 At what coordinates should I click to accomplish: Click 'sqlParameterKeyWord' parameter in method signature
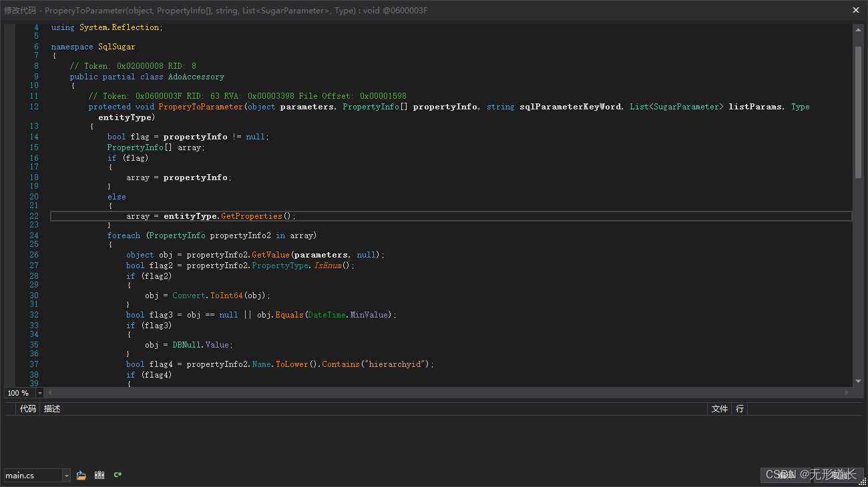[570, 107]
